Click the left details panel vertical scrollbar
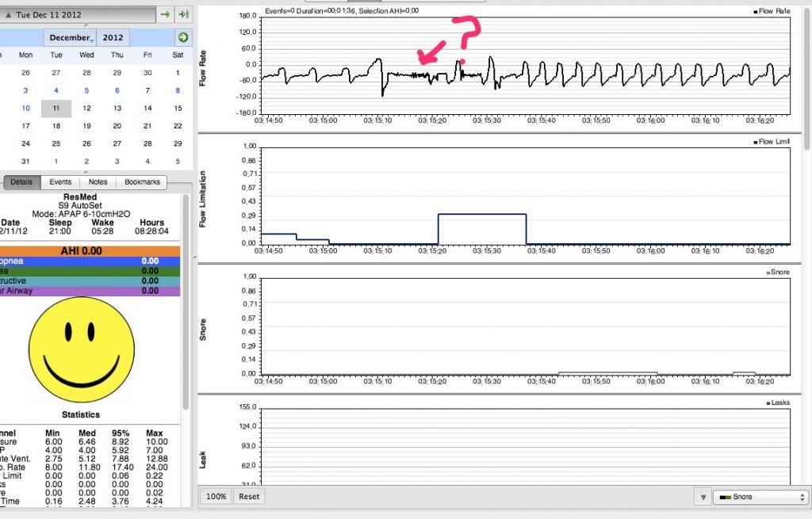The image size is (812, 519). (186, 303)
